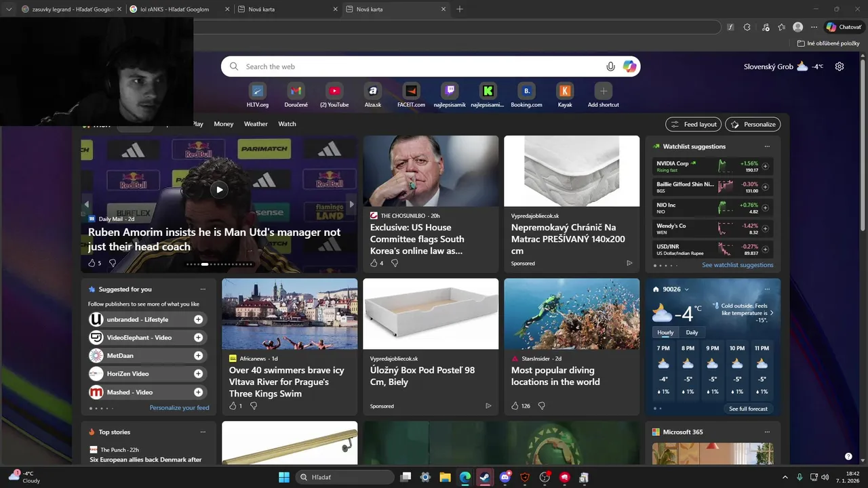Follow VideoElephant - Video publisher
868x488 pixels.
tap(198, 338)
